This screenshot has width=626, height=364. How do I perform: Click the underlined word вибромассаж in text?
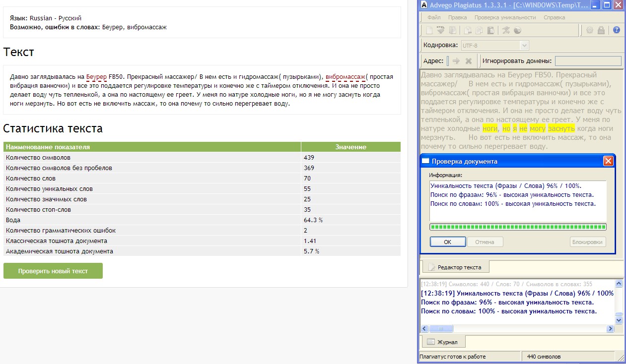point(346,77)
